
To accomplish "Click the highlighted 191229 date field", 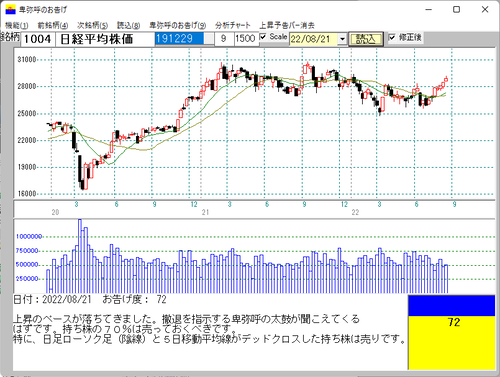I will click(179, 39).
